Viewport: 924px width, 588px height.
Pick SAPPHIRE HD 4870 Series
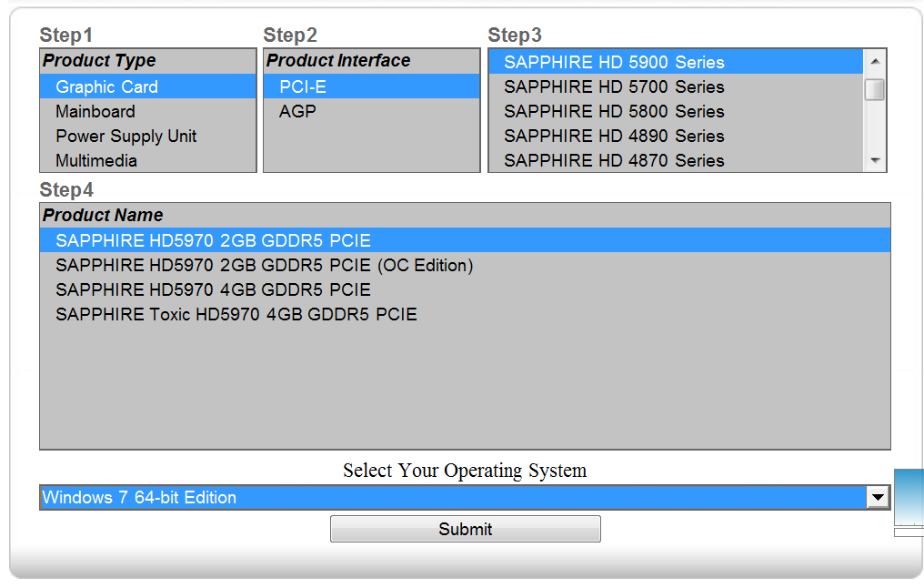coord(676,160)
